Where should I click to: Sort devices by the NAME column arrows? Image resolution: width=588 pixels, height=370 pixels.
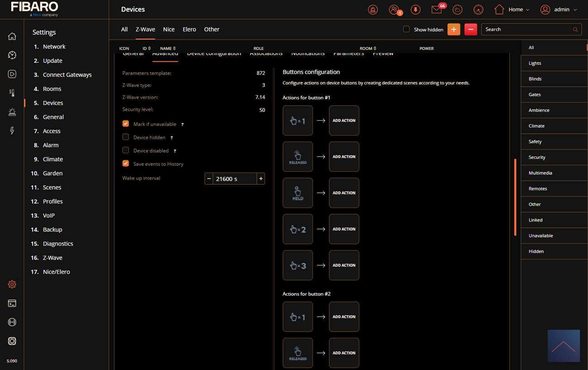[174, 48]
